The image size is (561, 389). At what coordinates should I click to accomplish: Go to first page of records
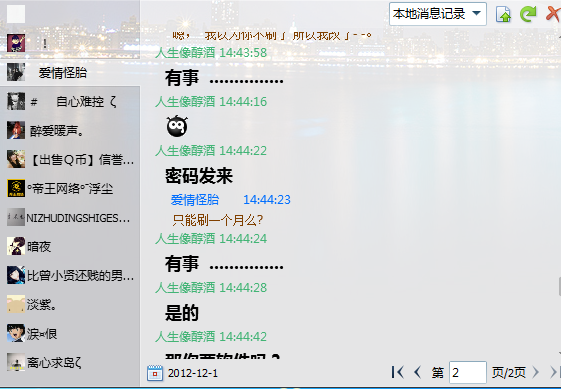point(397,372)
